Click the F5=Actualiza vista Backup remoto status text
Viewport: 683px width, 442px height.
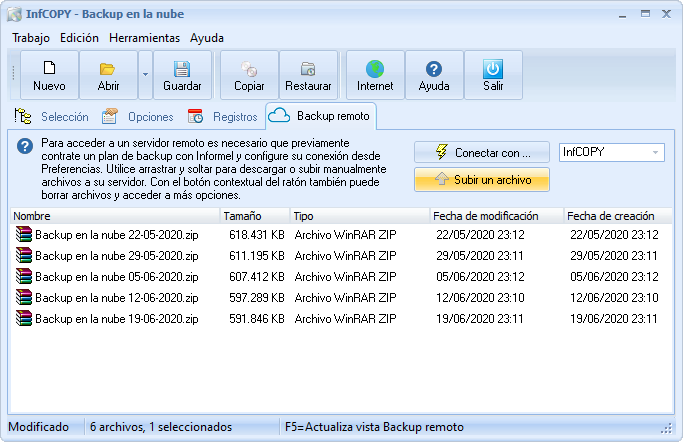pyautogui.click(x=374, y=427)
